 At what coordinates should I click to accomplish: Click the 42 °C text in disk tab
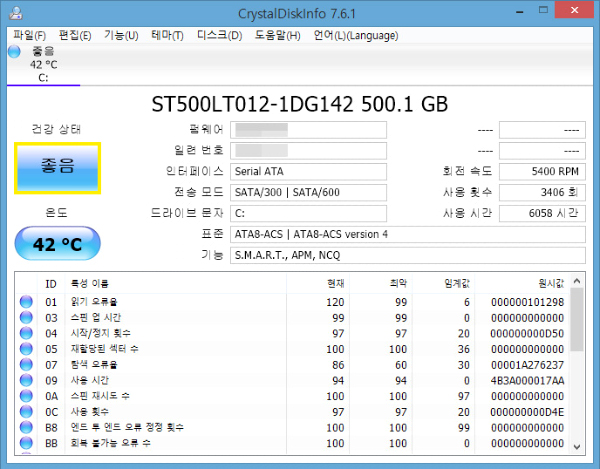44,65
